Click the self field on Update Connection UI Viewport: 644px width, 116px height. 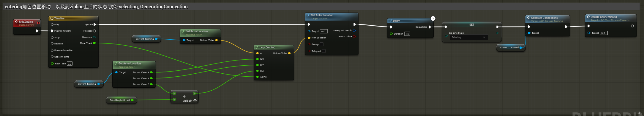point(604,33)
